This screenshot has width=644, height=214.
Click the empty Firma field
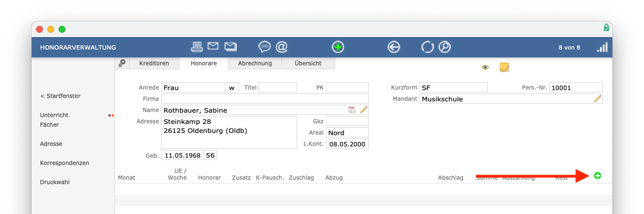click(x=265, y=99)
